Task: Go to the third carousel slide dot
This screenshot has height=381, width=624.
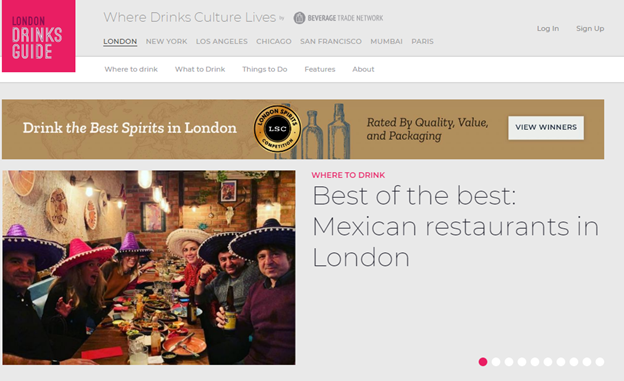Action: 509,362
